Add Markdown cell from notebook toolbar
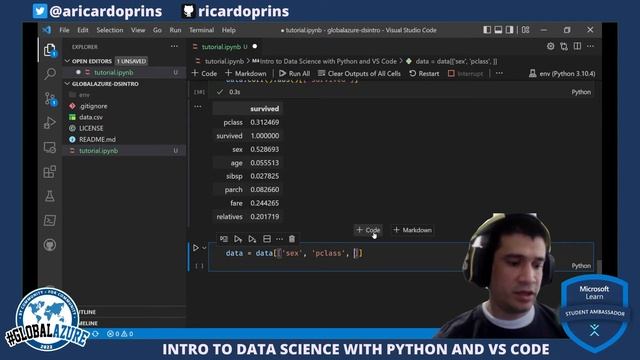This screenshot has height=360, width=640. coord(246,73)
